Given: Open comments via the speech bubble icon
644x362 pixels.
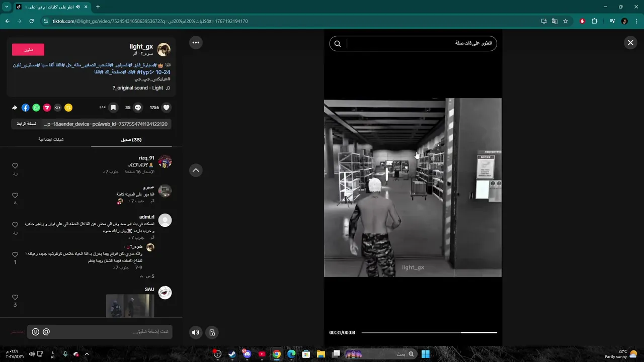Looking at the screenshot, I should pos(138,108).
